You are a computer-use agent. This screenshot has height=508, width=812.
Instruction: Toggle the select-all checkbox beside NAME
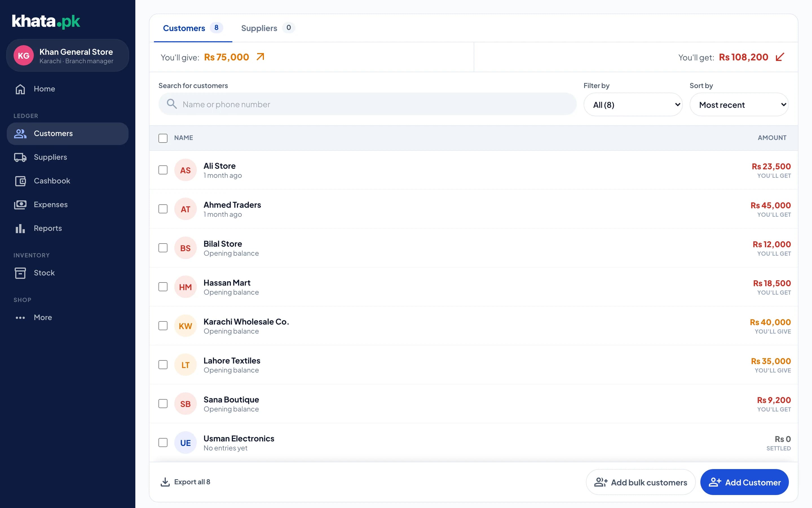pyautogui.click(x=163, y=138)
